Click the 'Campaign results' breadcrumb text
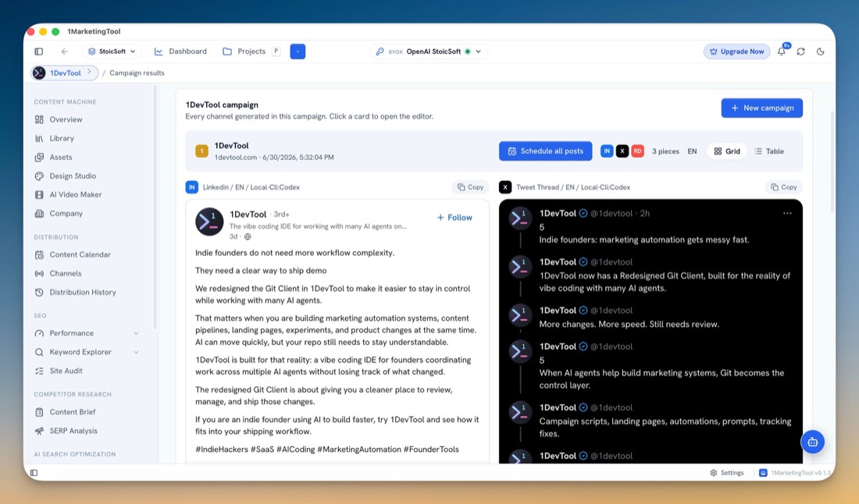Image resolution: width=859 pixels, height=504 pixels. tap(137, 73)
